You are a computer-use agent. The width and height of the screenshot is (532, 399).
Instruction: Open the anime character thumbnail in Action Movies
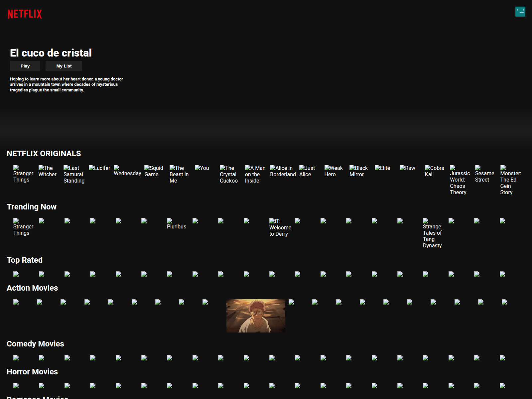tap(256, 316)
